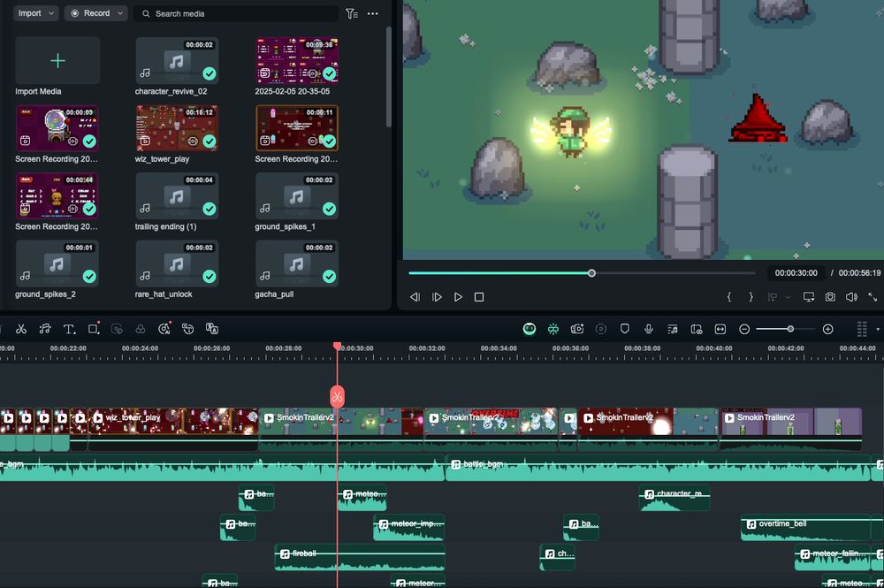
Task: Open the AI Copilot robot face icon
Action: (530, 329)
